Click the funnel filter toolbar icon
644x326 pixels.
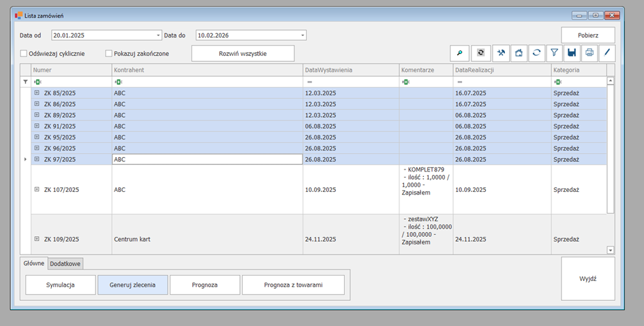[555, 53]
